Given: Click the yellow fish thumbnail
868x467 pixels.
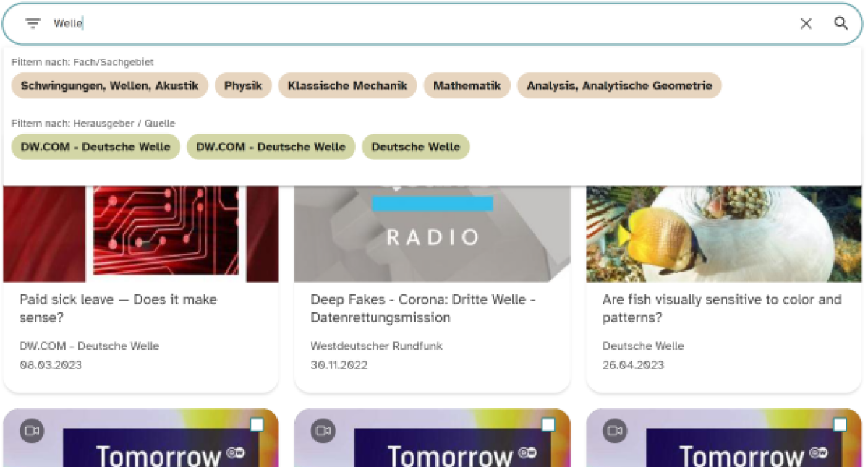Looking at the screenshot, I should [723, 233].
